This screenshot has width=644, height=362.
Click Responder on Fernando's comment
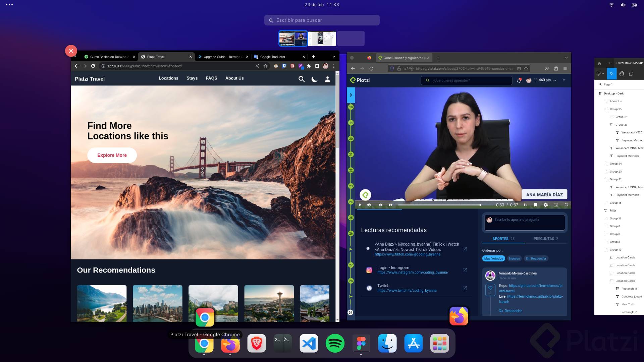pyautogui.click(x=510, y=311)
